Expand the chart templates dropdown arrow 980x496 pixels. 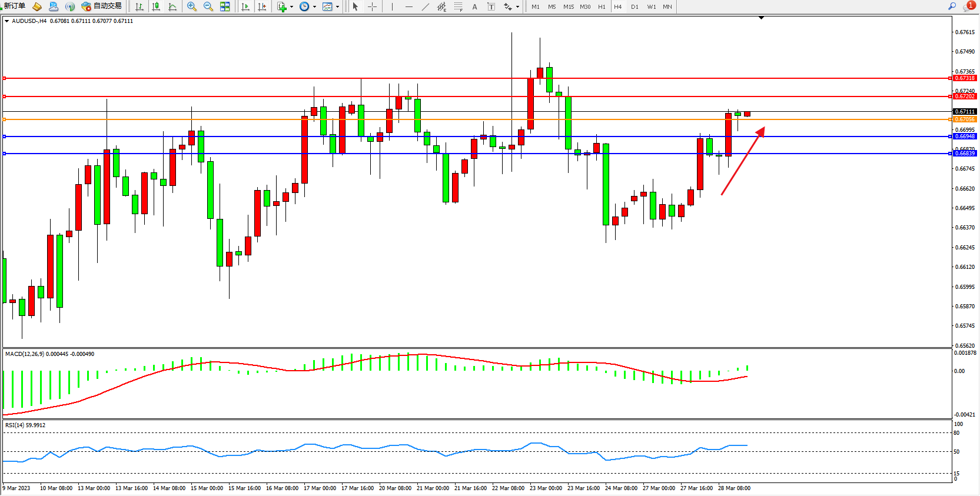[337, 7]
